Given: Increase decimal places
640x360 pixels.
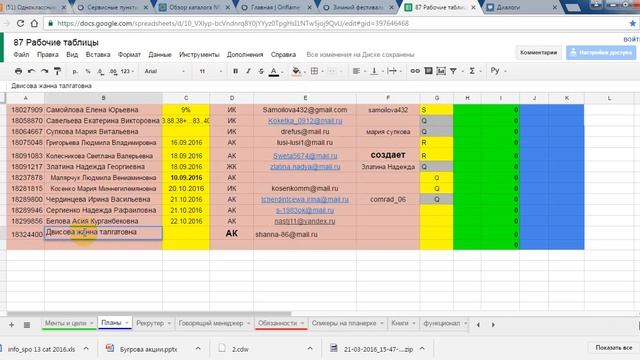Looking at the screenshot, I should pyautogui.click(x=113, y=71).
